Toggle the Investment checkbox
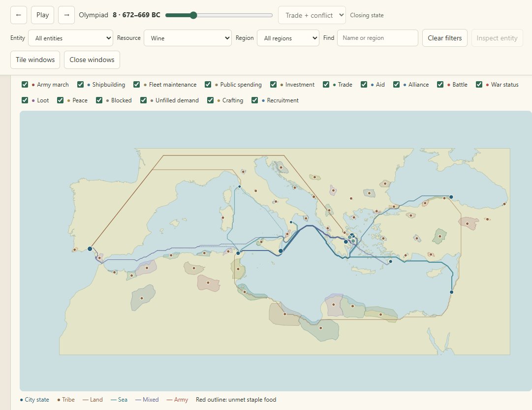The width and height of the screenshot is (532, 410). coord(273,85)
